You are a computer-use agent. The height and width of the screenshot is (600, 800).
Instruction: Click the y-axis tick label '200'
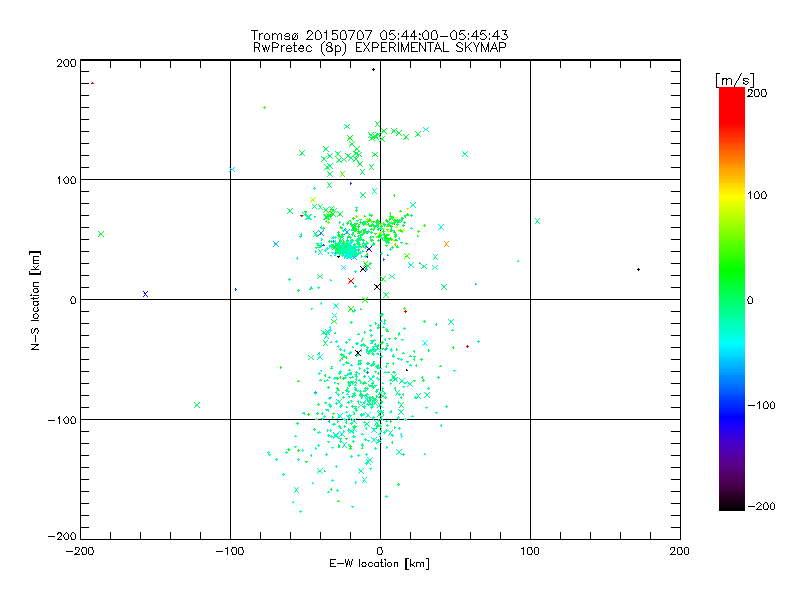(66, 63)
